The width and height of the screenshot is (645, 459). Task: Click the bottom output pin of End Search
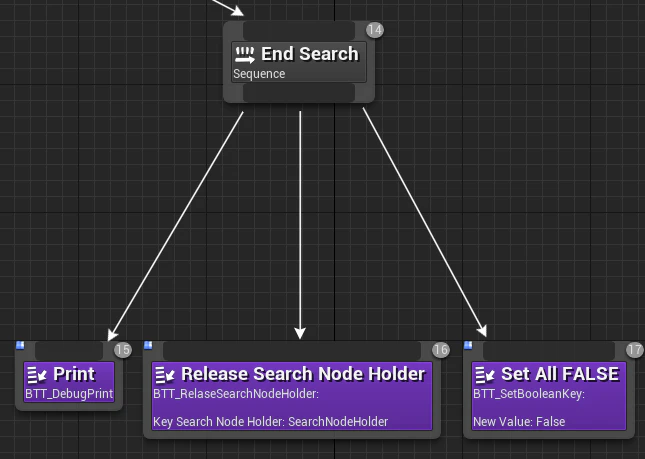(x=299, y=93)
